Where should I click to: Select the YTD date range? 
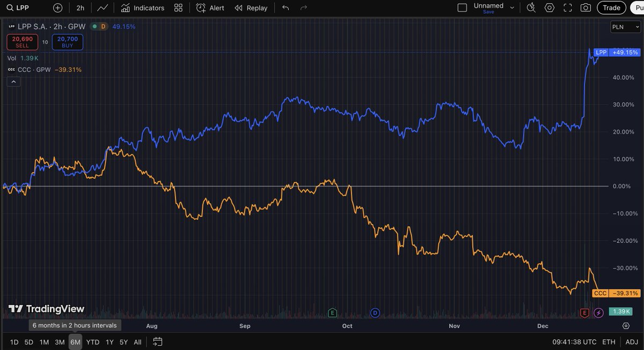click(93, 341)
